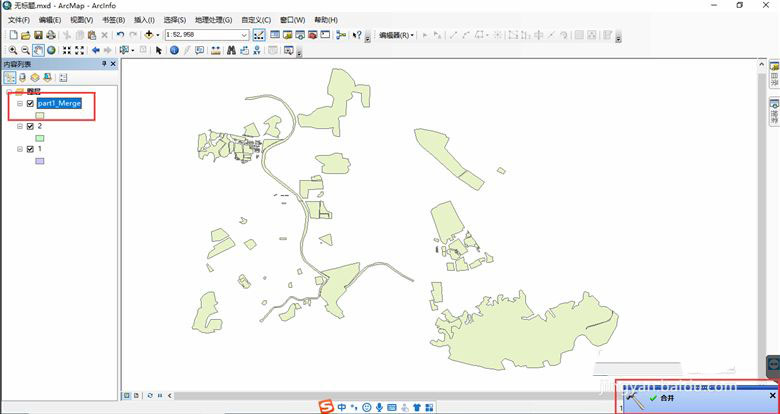Click part1_Merge layer color symbol
The height and width of the screenshot is (414, 780).
pyautogui.click(x=39, y=115)
